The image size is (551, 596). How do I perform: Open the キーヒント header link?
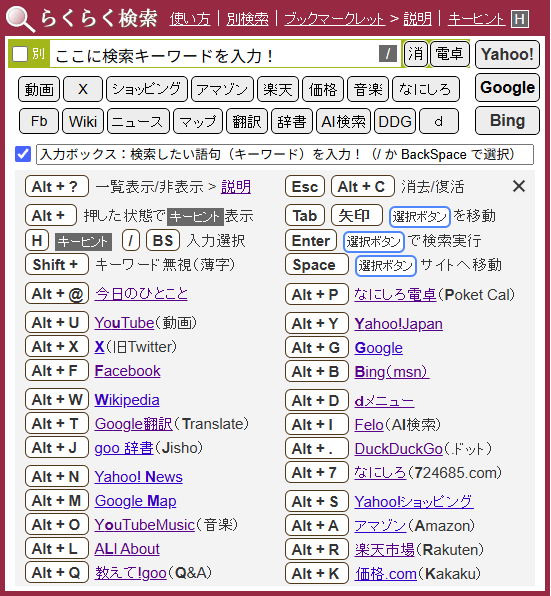coord(477,19)
